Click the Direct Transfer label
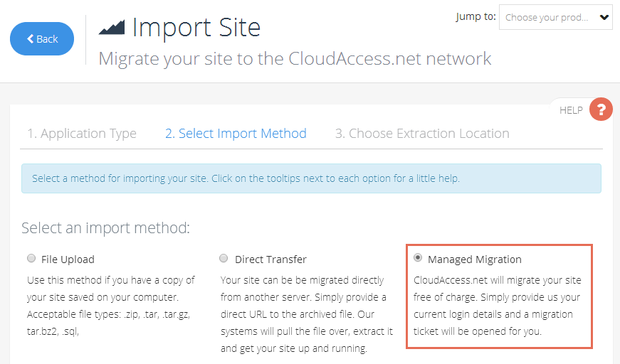 [270, 259]
